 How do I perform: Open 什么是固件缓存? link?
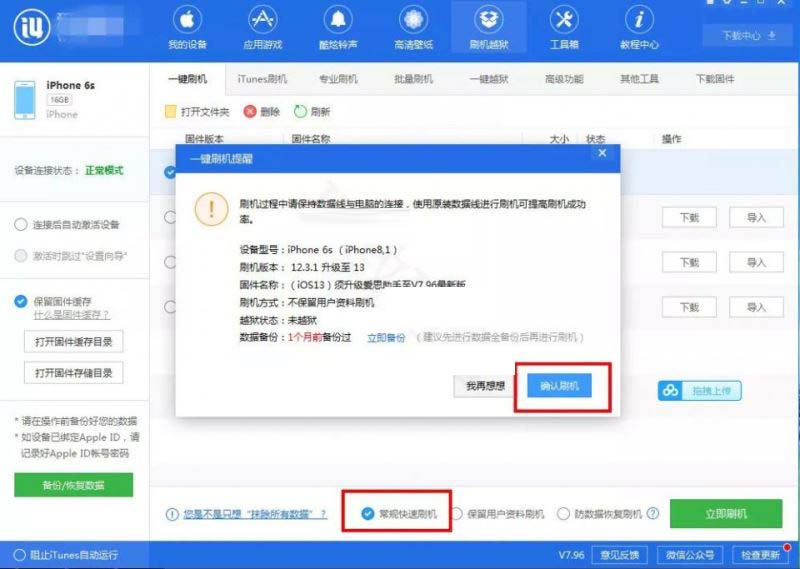point(71,315)
